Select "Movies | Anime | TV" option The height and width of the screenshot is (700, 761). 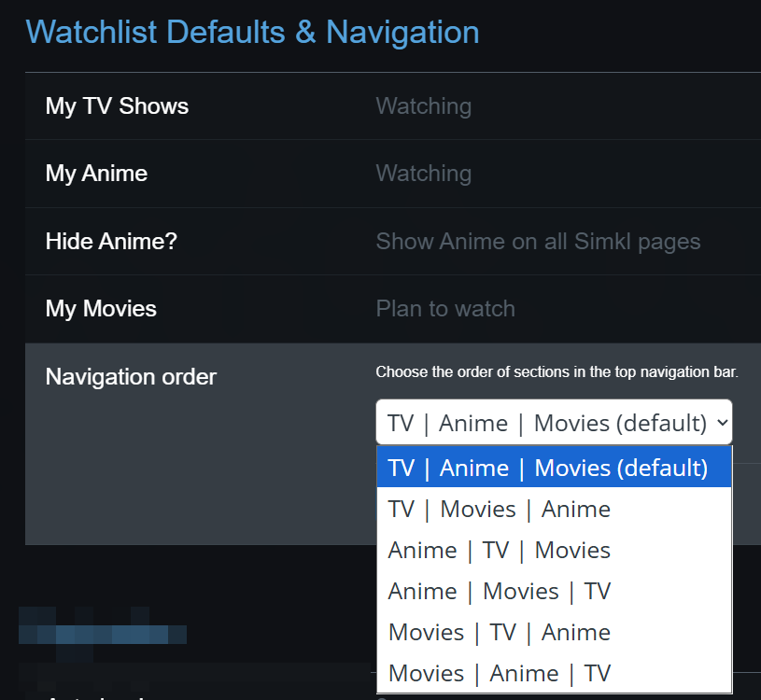499,673
